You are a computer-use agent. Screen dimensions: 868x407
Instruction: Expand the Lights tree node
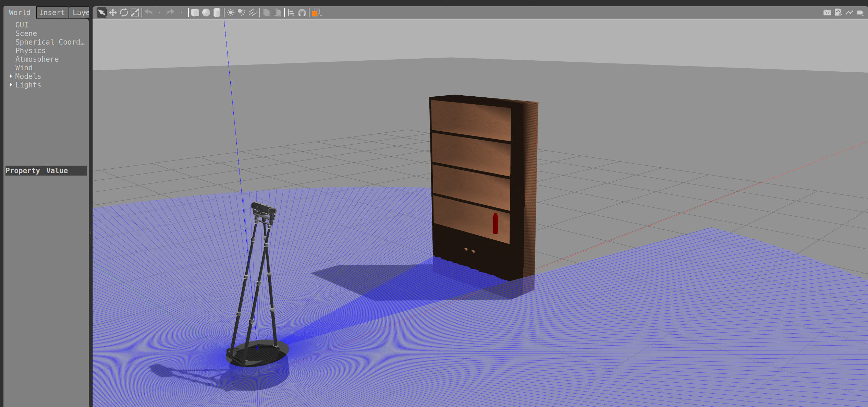coord(11,85)
